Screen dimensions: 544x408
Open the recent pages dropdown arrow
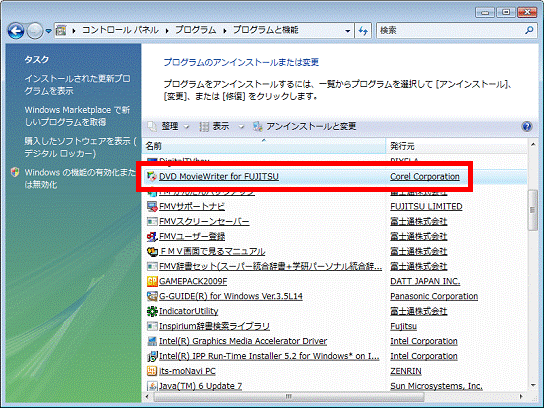(x=49, y=31)
